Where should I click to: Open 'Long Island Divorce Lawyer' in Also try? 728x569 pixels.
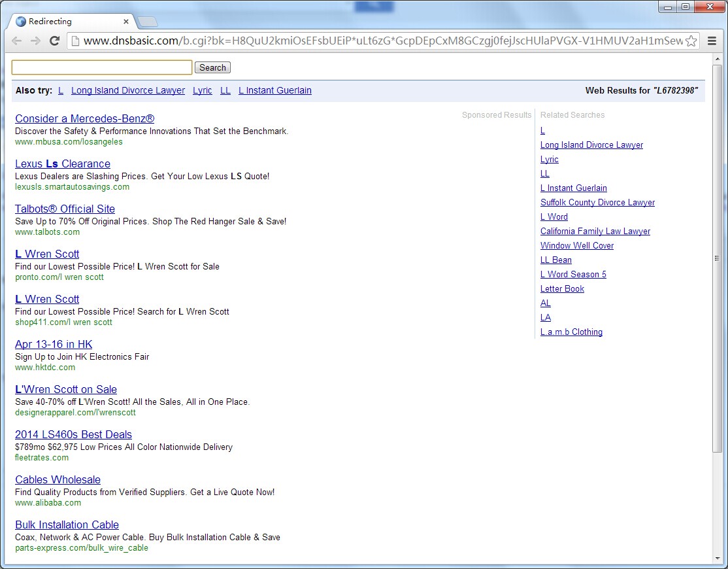128,90
